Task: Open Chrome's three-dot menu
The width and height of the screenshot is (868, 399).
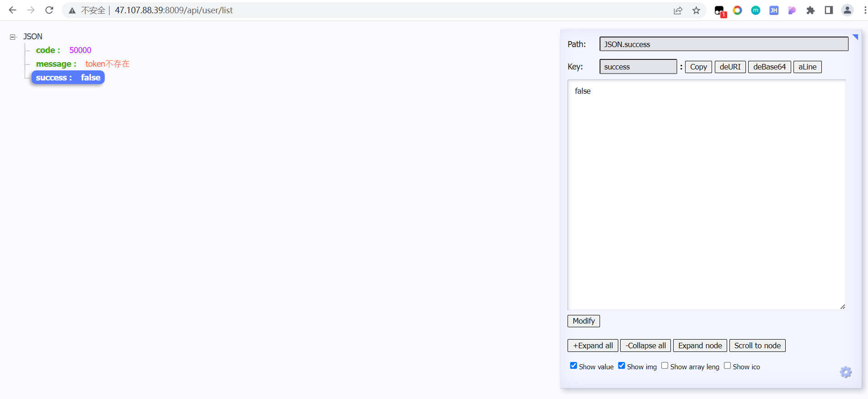Action: (865, 10)
